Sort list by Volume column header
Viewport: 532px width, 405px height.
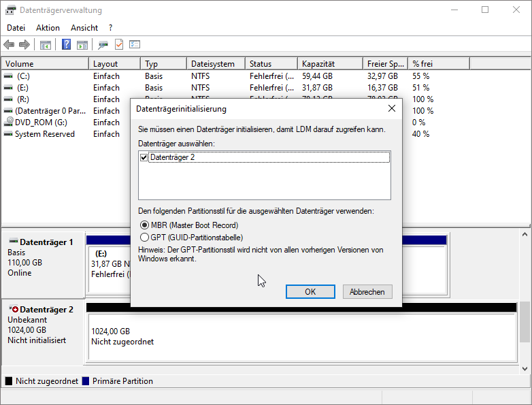(x=45, y=64)
